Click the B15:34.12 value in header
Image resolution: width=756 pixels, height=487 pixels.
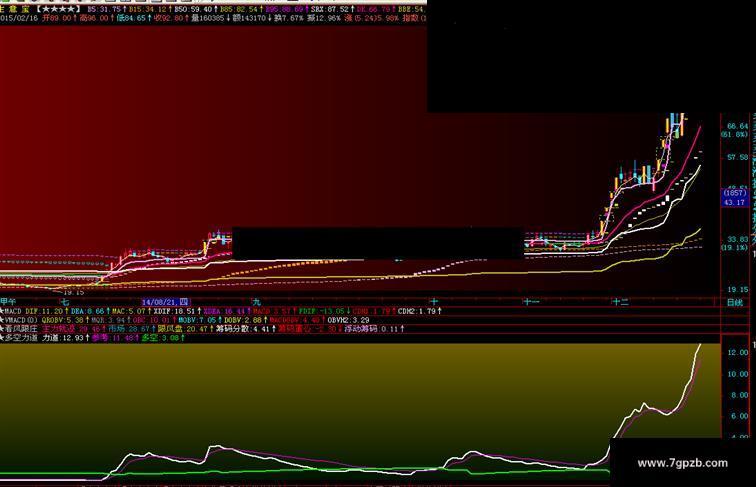(x=147, y=9)
